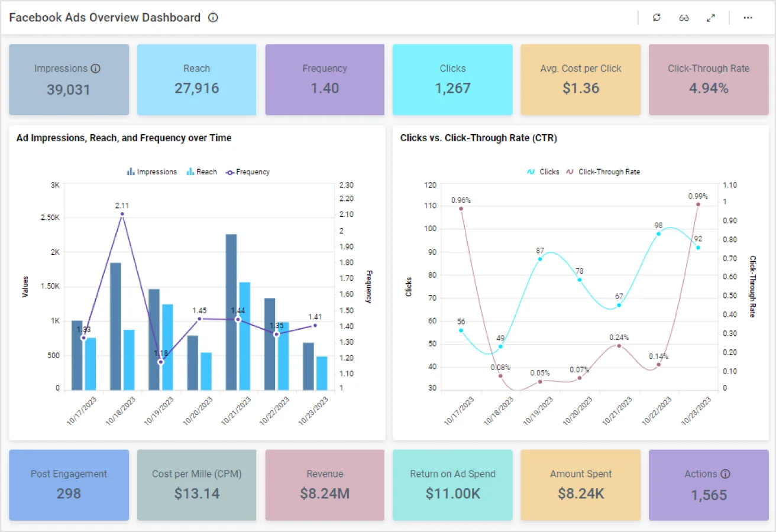Toggle Impressions series in chart legend
This screenshot has height=532, width=776.
click(x=151, y=172)
